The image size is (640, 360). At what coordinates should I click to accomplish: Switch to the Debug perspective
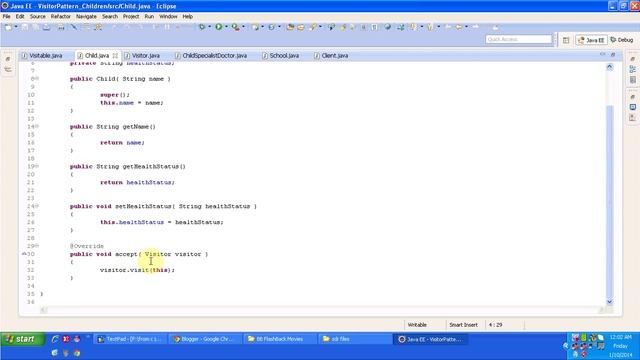[622, 40]
